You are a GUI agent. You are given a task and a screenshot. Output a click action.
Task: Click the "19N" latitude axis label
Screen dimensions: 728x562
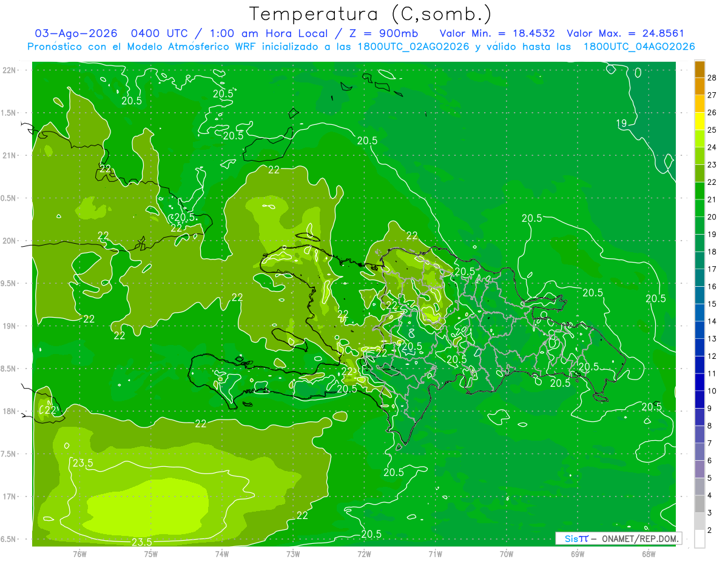pos(8,326)
